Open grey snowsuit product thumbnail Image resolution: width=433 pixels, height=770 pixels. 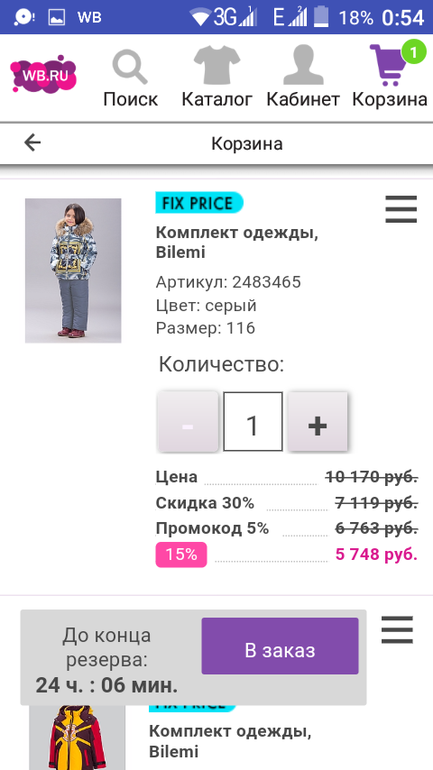pos(73,270)
